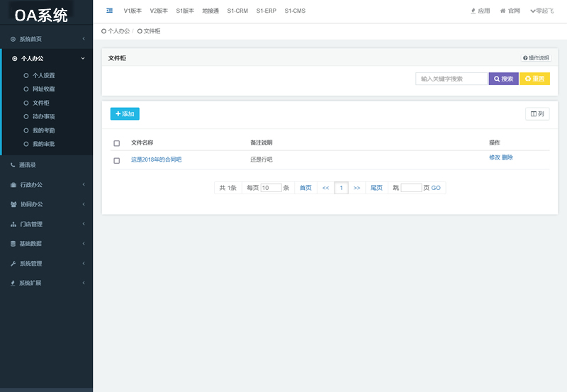Expand the 系统管理 menu arrow
Viewport: 567px width, 392px height.
point(84,263)
